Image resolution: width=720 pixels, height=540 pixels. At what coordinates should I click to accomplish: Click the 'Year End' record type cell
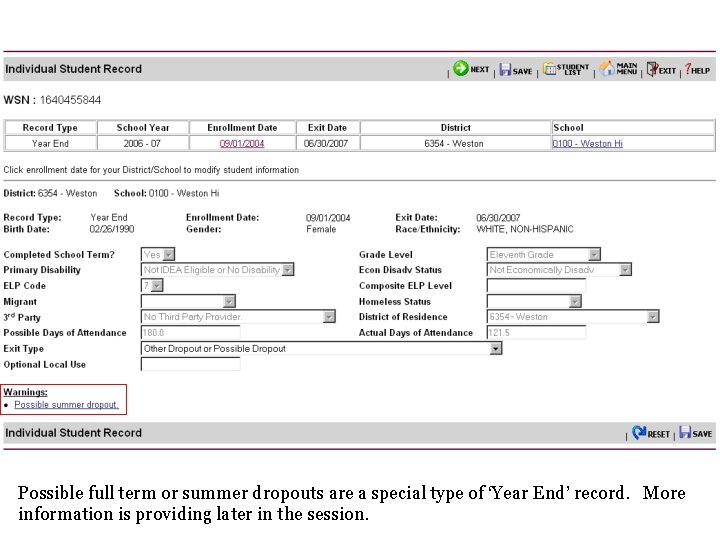51,143
